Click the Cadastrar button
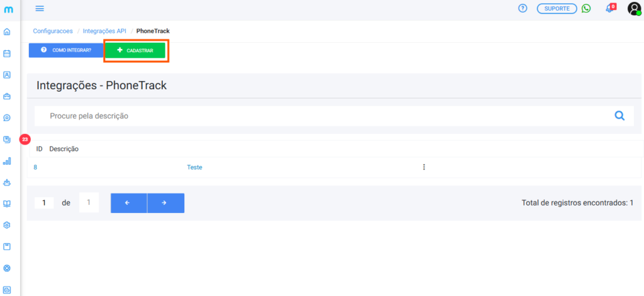 click(x=135, y=50)
